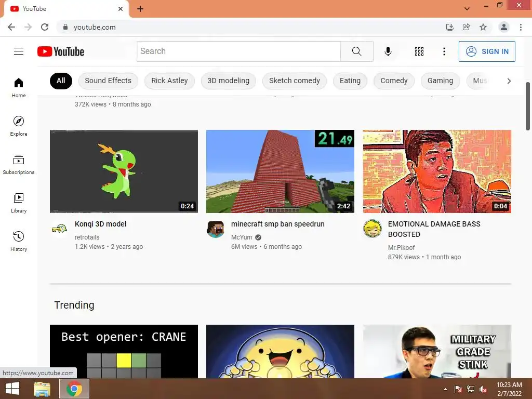The height and width of the screenshot is (399, 532).
Task: Click the YouTube search input field
Action: pos(238,51)
